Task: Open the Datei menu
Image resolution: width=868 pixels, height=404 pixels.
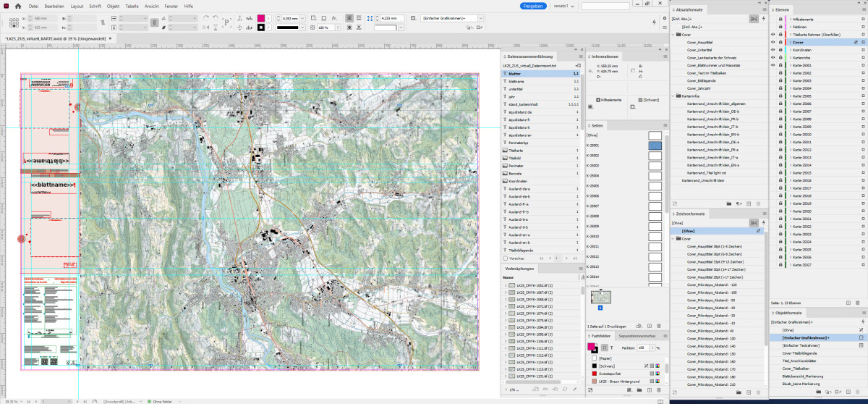Action: click(33, 6)
